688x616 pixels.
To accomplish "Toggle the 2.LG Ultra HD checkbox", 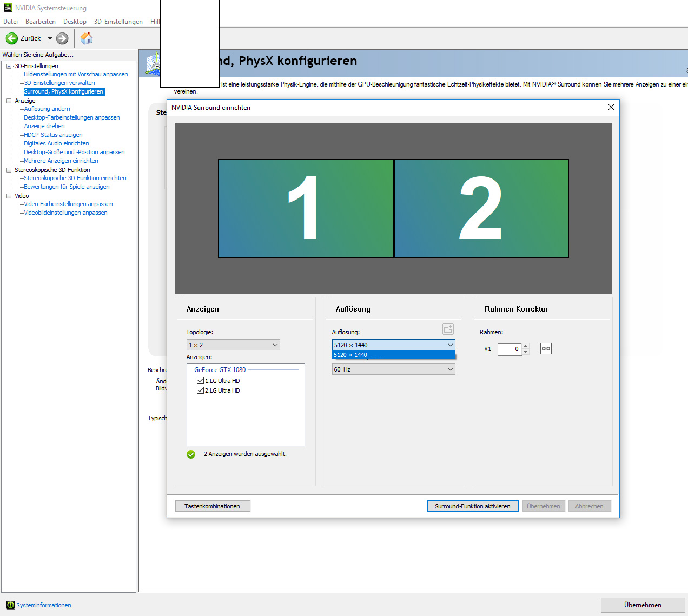I will pos(201,390).
